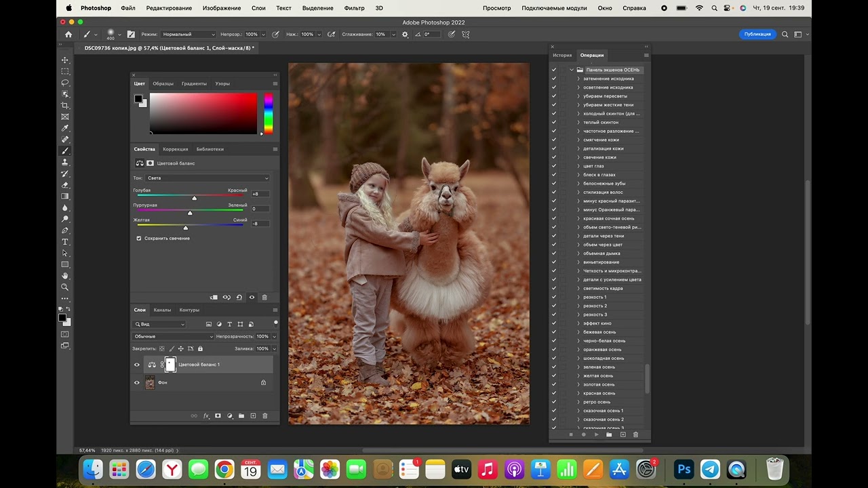Toggle symmetry painting butterfly icon
The image size is (868, 488).
466,34
